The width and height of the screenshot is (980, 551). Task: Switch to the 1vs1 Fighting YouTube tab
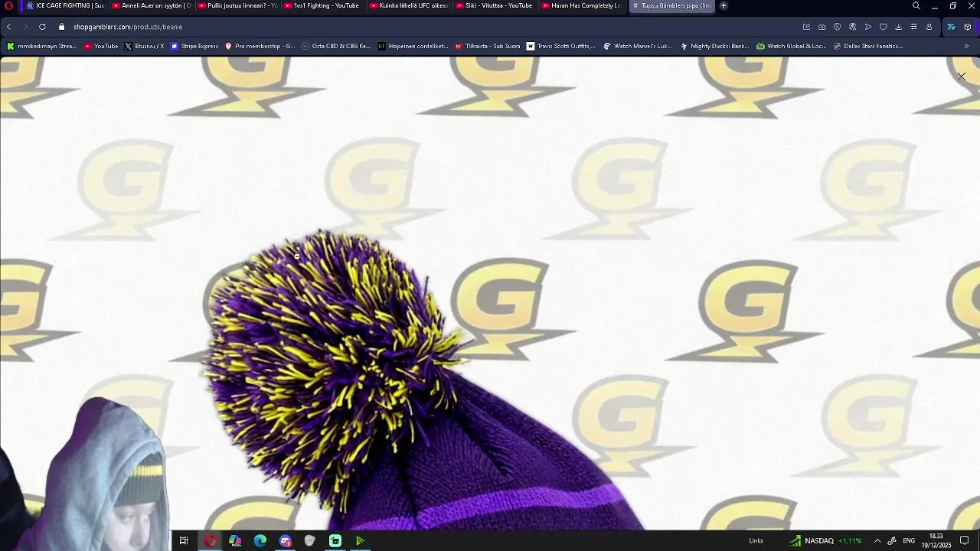[324, 5]
